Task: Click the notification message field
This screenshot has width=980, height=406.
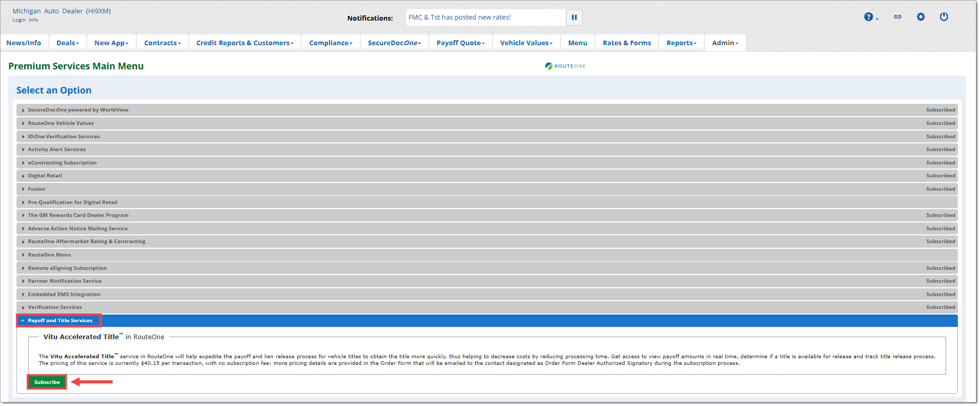Action: coord(486,17)
